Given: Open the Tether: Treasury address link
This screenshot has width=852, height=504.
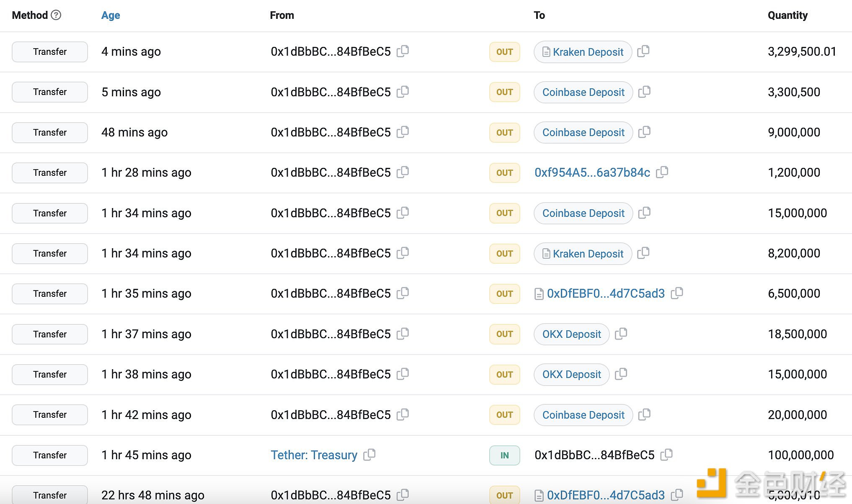Looking at the screenshot, I should (314, 455).
